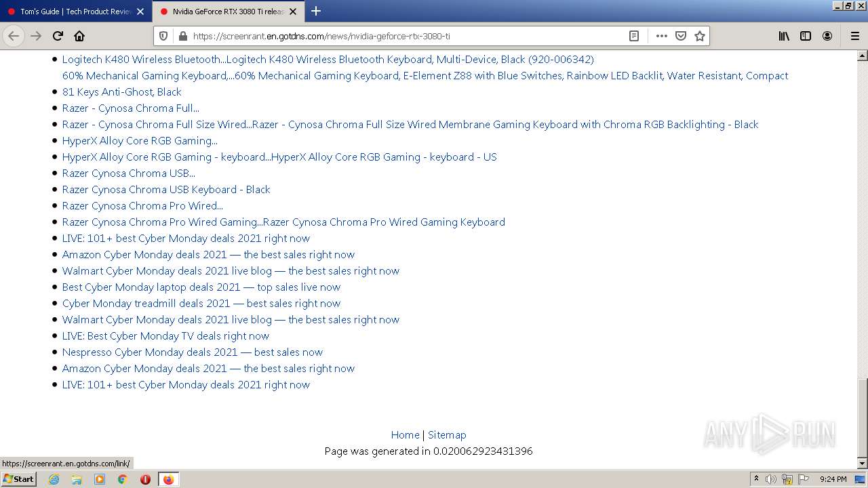Show the sidebars panel

coord(806,36)
